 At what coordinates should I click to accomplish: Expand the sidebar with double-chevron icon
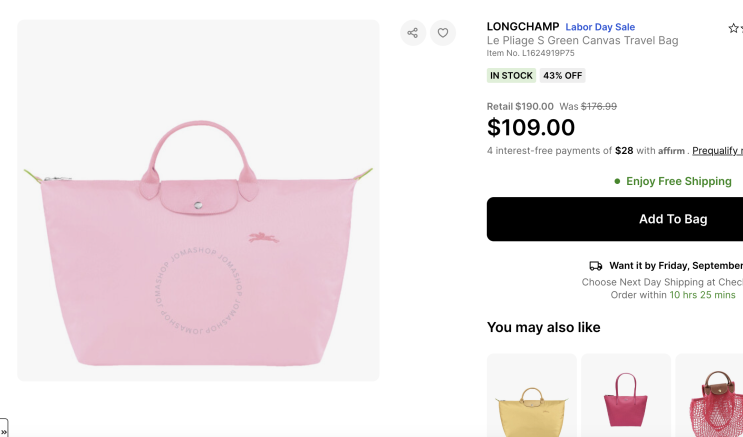click(x=4, y=430)
